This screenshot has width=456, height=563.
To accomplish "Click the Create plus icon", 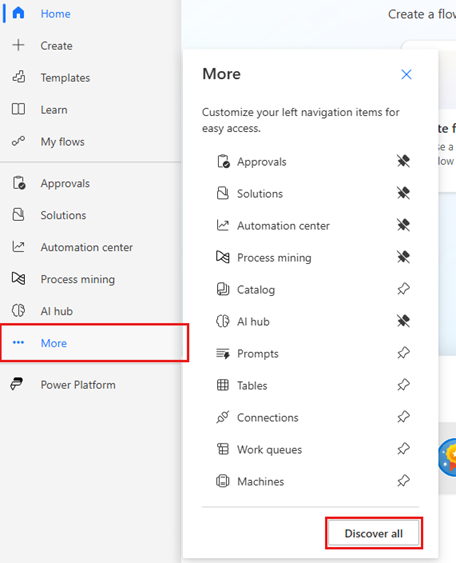I will coord(18,45).
